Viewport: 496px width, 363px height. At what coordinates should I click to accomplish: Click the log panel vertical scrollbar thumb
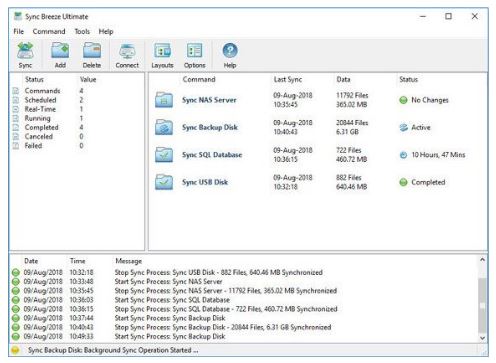(482, 305)
